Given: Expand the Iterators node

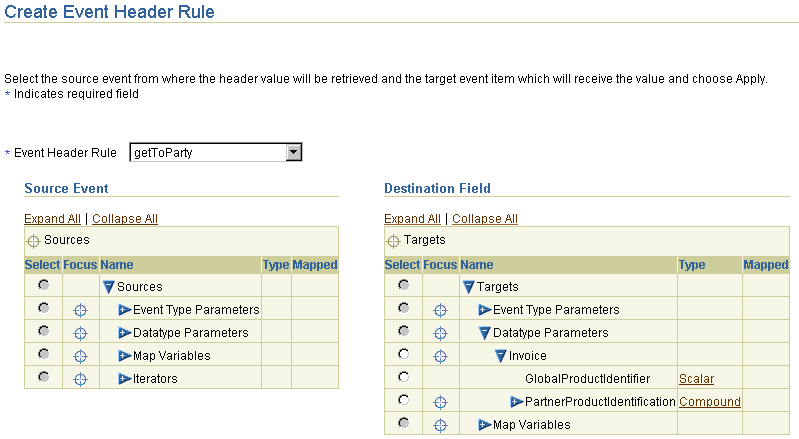Looking at the screenshot, I should click(125, 378).
